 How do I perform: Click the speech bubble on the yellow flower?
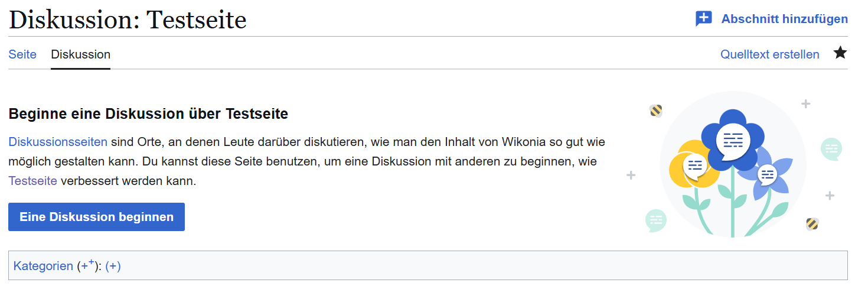pyautogui.click(x=695, y=165)
